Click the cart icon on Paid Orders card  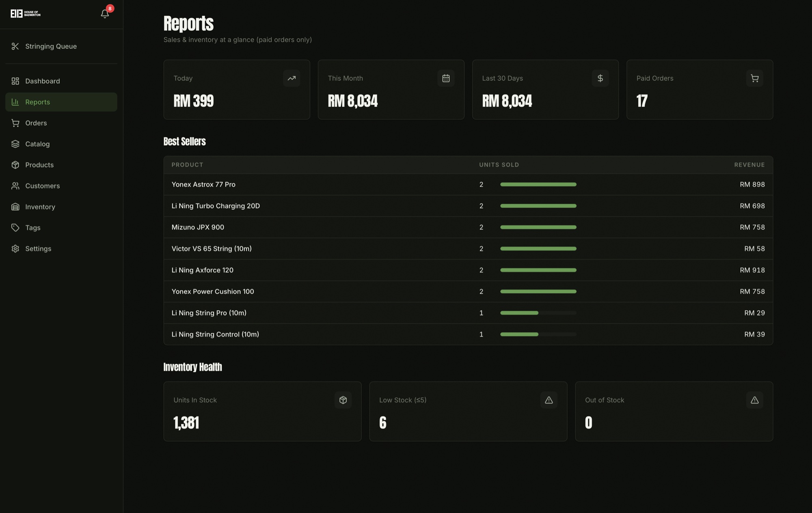tap(755, 78)
